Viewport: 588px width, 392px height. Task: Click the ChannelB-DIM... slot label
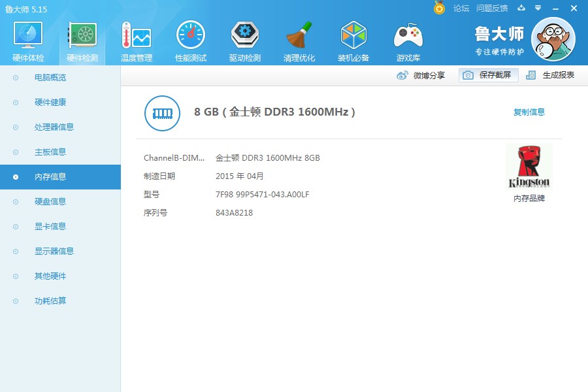(174, 158)
